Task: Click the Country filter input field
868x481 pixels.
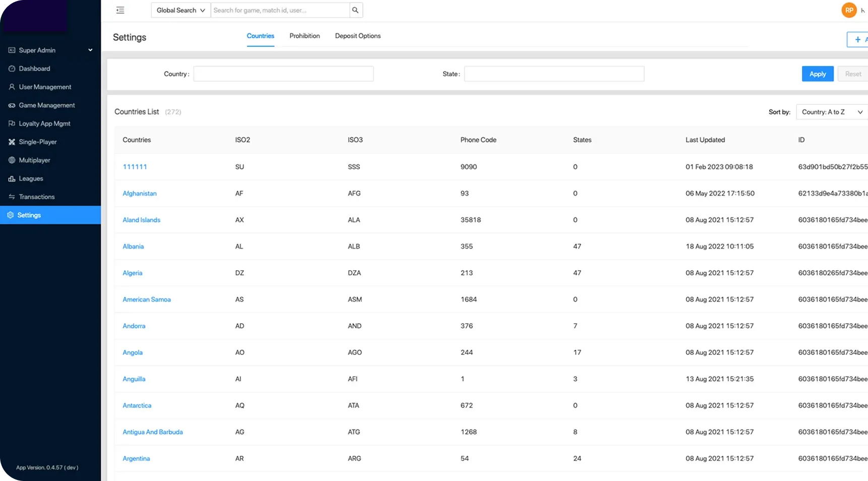Action: pyautogui.click(x=283, y=74)
